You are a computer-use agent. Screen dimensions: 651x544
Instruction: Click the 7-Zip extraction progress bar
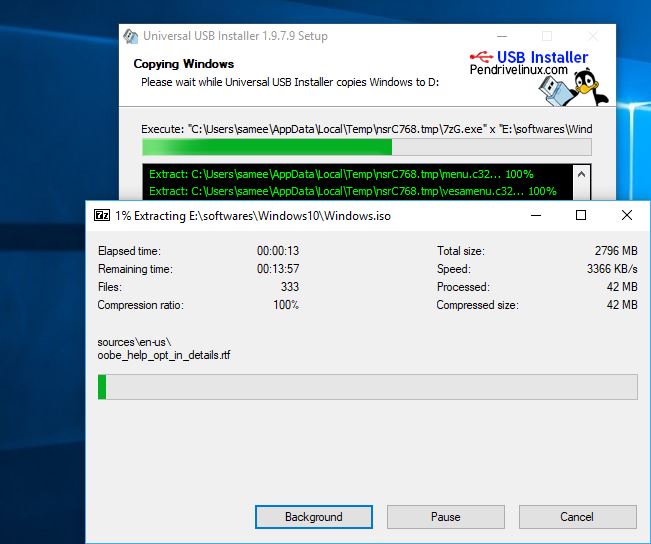click(368, 387)
